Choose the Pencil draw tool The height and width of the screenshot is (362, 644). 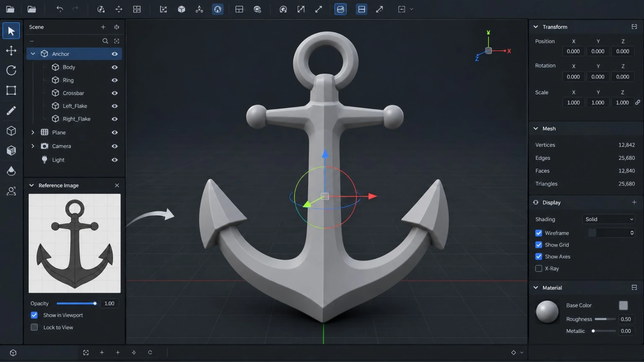[x=11, y=111]
